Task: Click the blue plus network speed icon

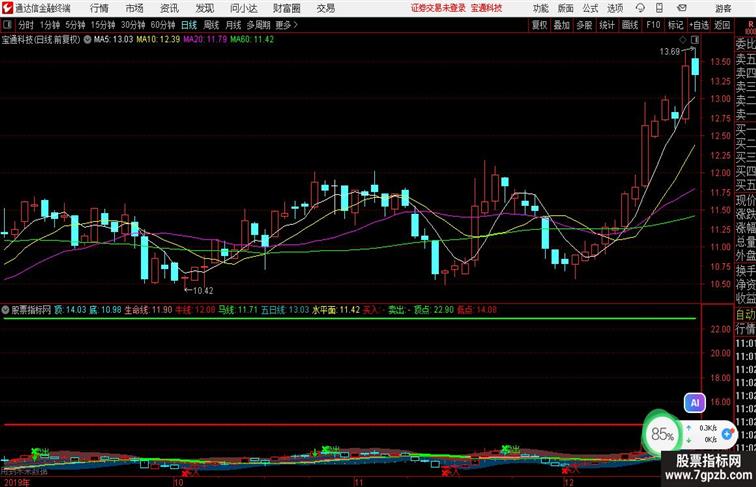Action: pos(727,434)
